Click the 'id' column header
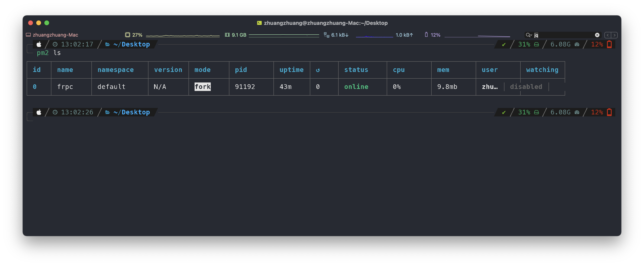644x266 pixels. (x=37, y=70)
